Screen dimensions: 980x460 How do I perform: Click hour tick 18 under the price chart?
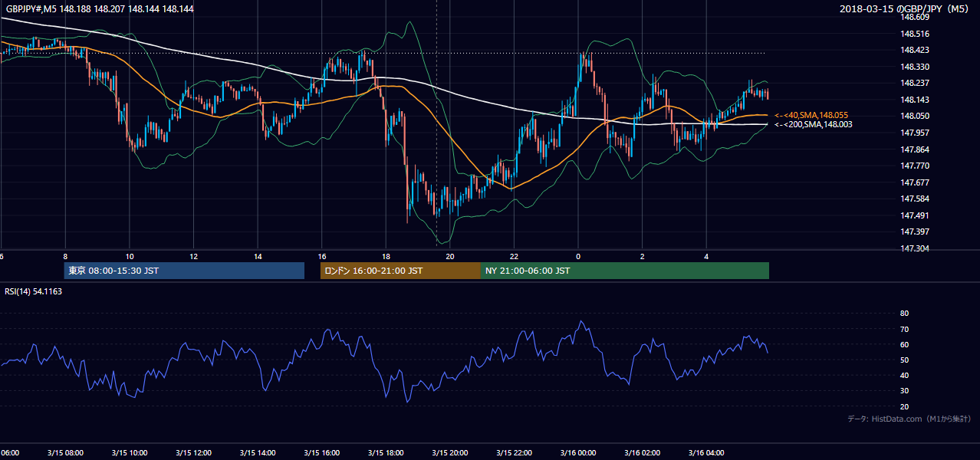[x=386, y=257]
